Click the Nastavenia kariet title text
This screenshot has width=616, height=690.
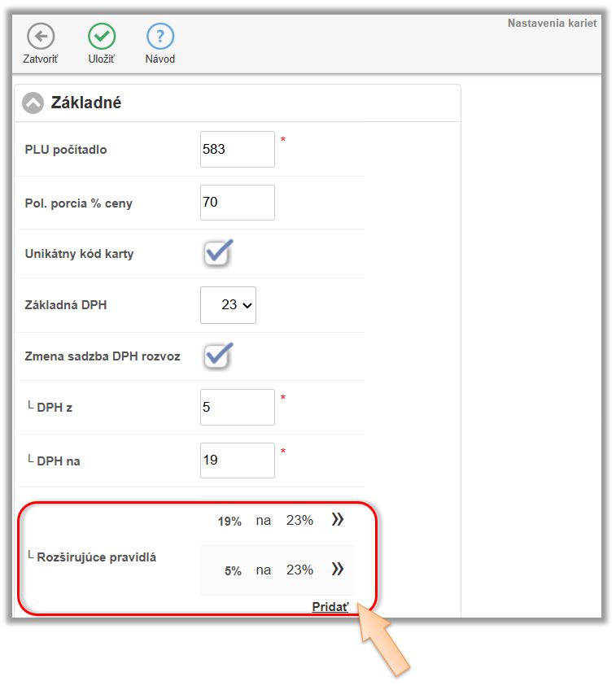[552, 24]
